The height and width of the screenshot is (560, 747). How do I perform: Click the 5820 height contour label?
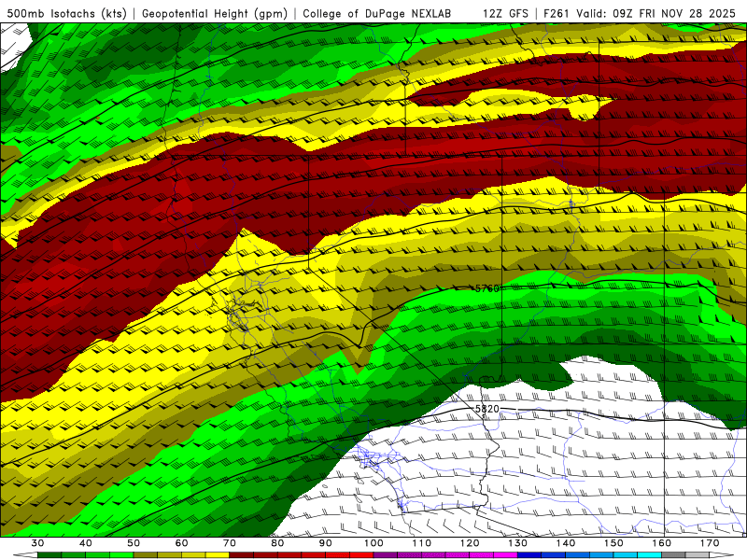pyautogui.click(x=486, y=409)
